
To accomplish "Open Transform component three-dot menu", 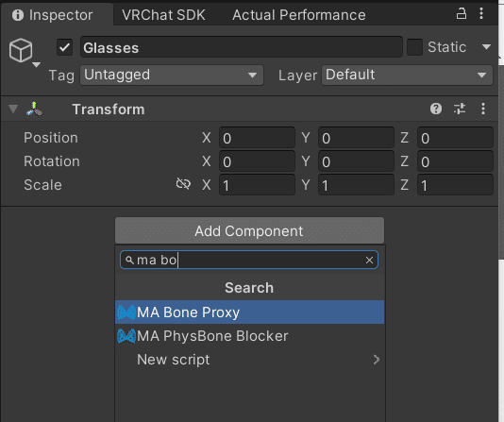I will click(x=483, y=109).
